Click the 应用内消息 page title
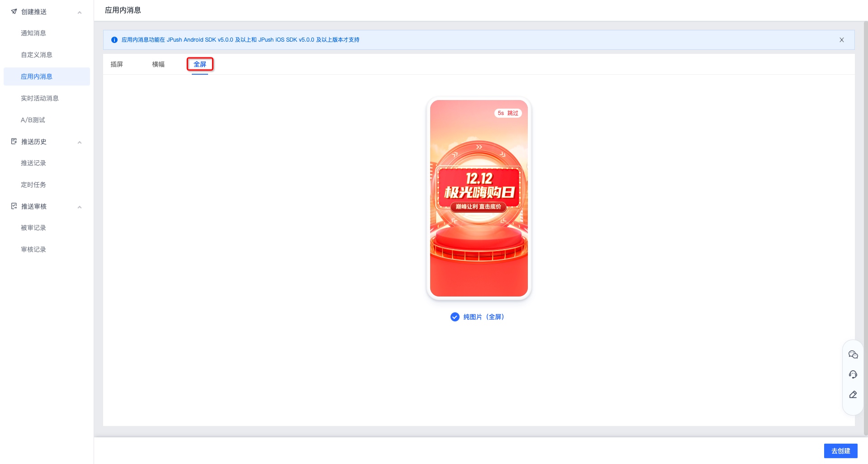 pos(123,10)
